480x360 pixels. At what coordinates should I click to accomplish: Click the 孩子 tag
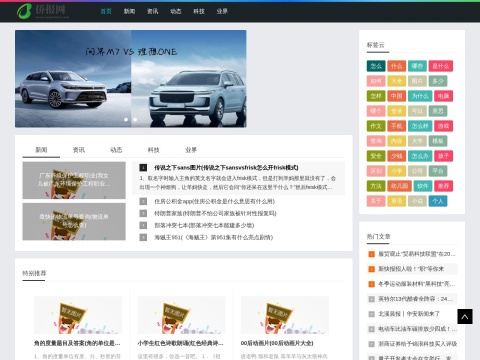click(443, 156)
